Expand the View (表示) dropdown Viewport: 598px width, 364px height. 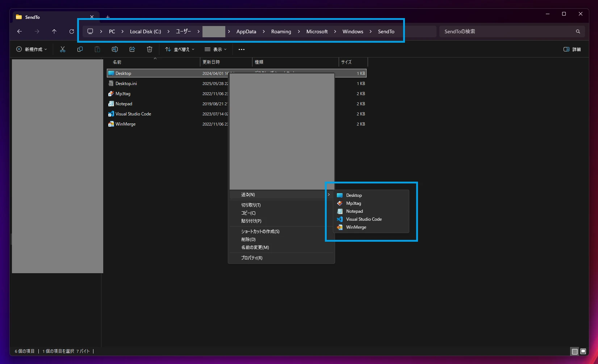coord(216,49)
